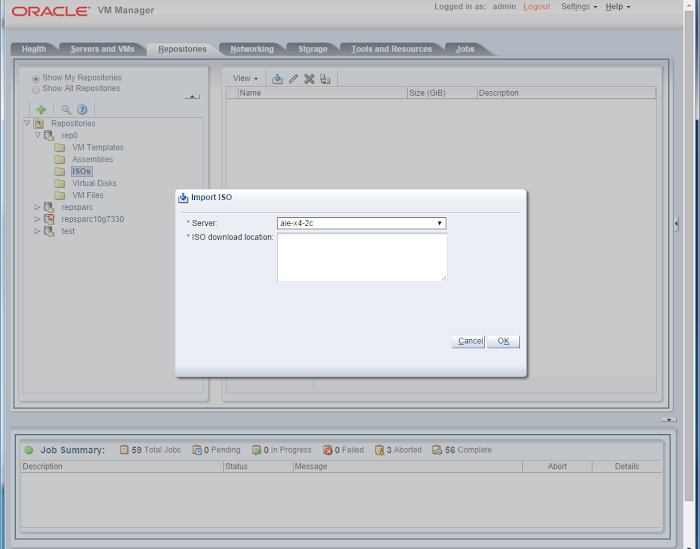Click the Size (GiB) column header

click(442, 93)
